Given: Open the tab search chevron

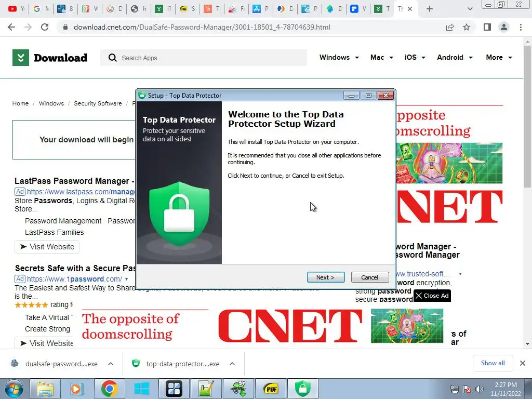Looking at the screenshot, I should (x=470, y=9).
